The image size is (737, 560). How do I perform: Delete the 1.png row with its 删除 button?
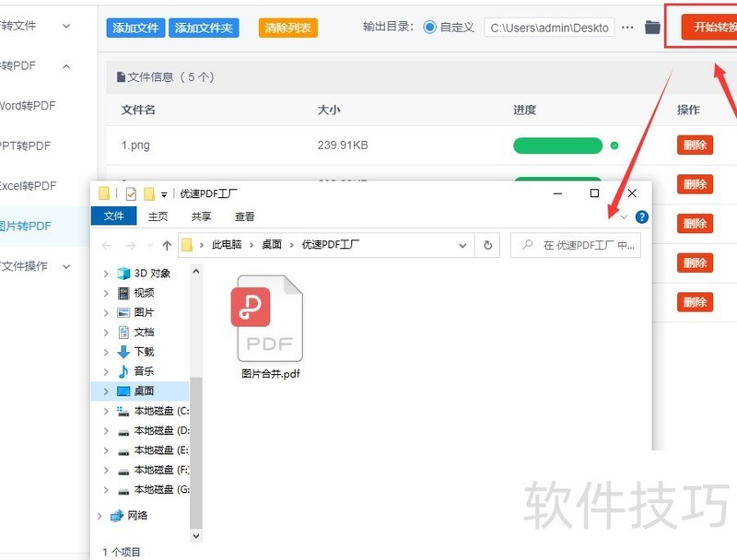[695, 146]
